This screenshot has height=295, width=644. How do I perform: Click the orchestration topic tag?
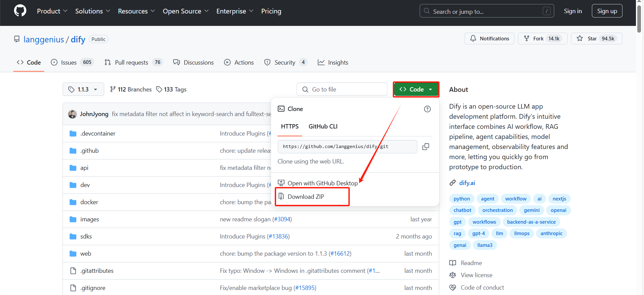pos(497,210)
